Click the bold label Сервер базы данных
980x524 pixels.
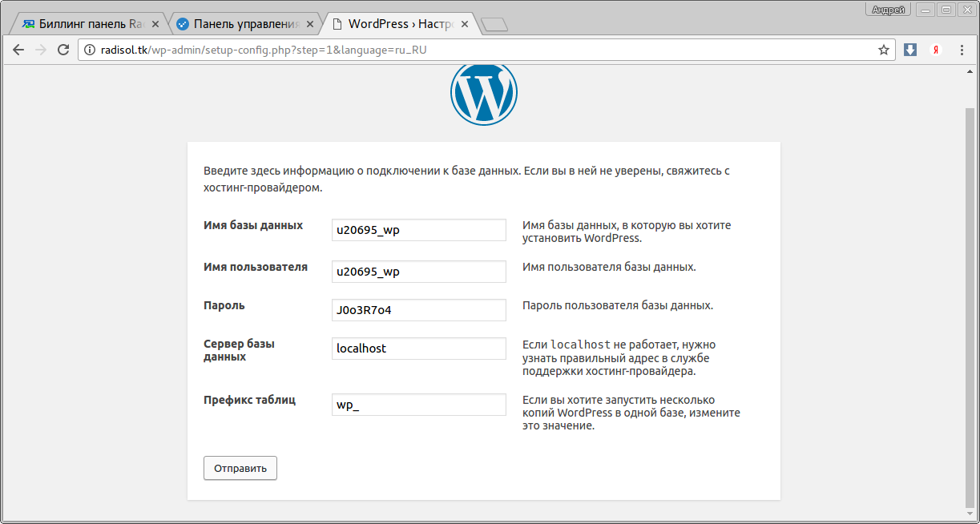[240, 350]
